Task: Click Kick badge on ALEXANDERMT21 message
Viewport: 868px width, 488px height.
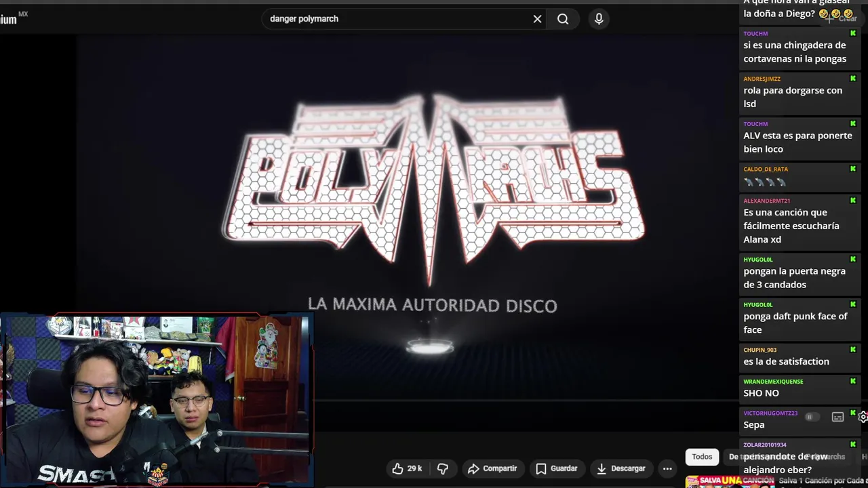Action: click(853, 201)
